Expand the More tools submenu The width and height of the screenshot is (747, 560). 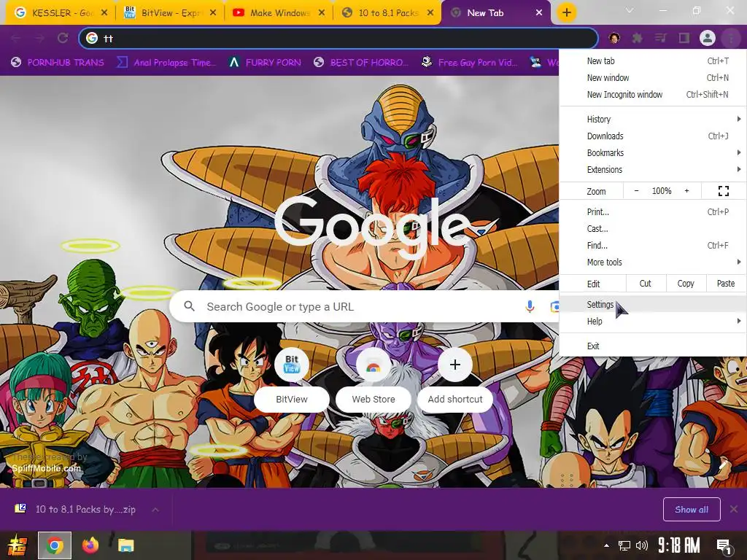(653, 262)
